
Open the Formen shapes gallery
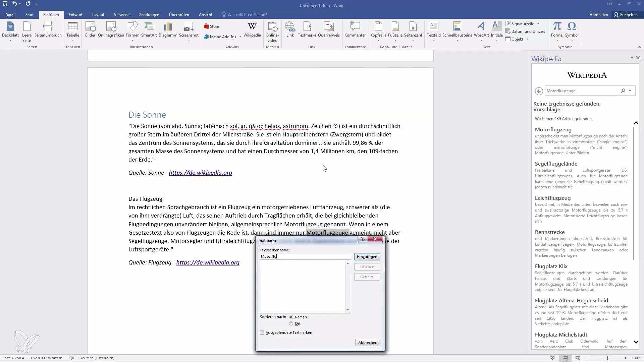[x=132, y=32]
